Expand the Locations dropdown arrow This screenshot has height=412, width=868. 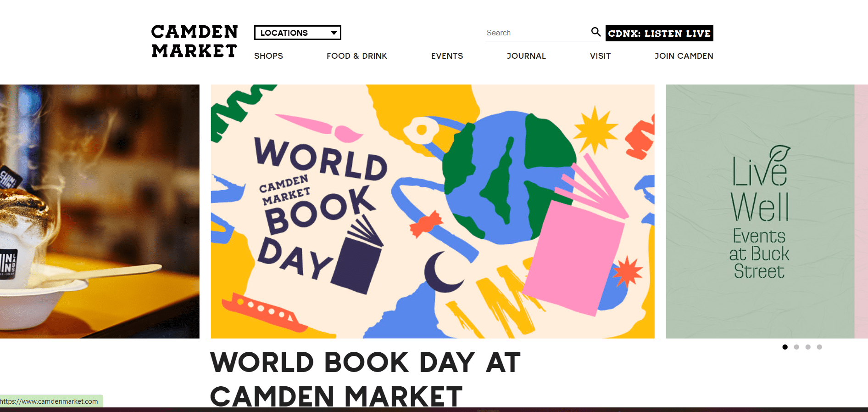click(334, 33)
